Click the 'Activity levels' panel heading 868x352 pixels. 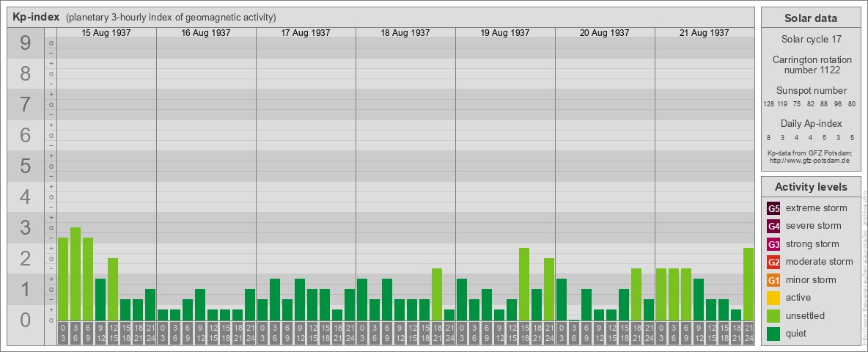pyautogui.click(x=811, y=187)
